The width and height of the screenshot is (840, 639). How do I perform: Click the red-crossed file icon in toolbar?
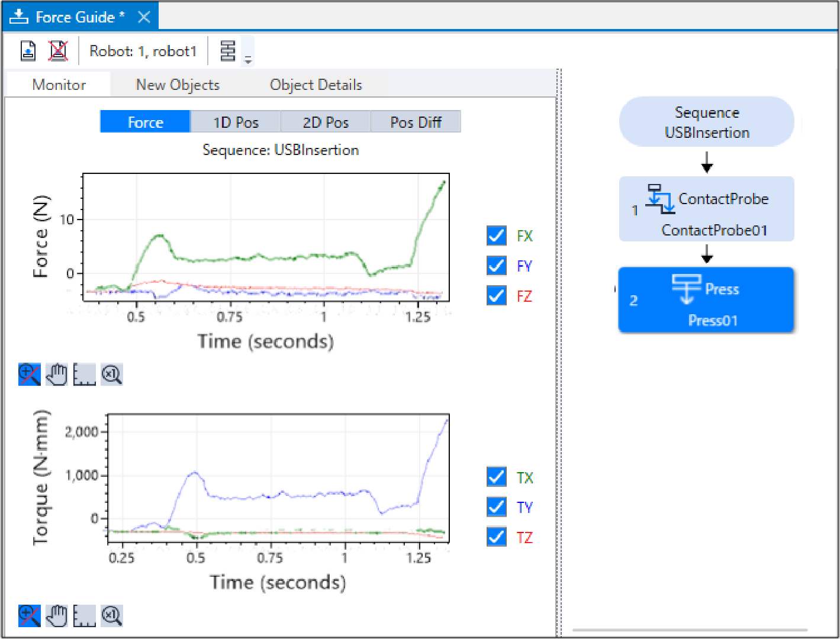[57, 51]
